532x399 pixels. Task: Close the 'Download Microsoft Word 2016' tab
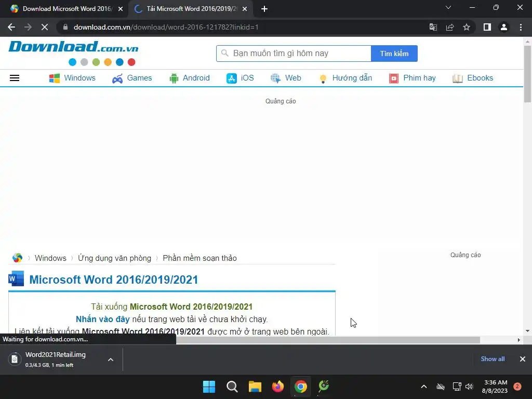click(121, 9)
